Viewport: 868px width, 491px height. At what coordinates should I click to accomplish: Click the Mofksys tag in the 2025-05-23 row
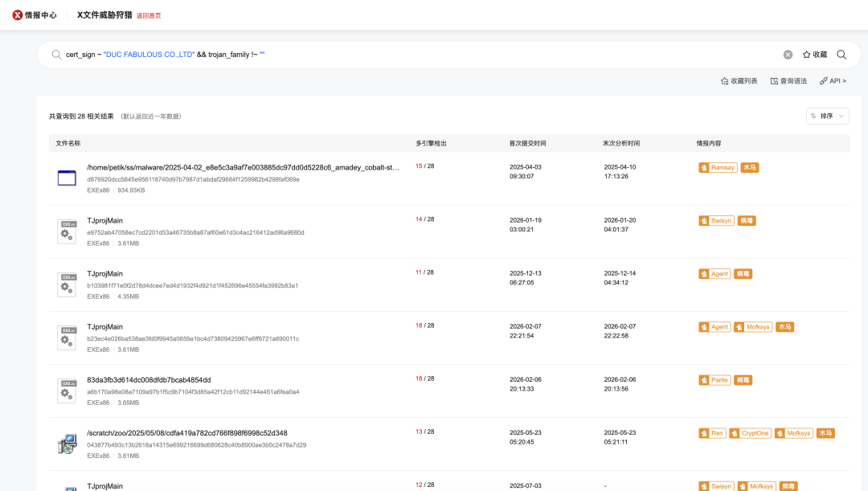pos(794,433)
